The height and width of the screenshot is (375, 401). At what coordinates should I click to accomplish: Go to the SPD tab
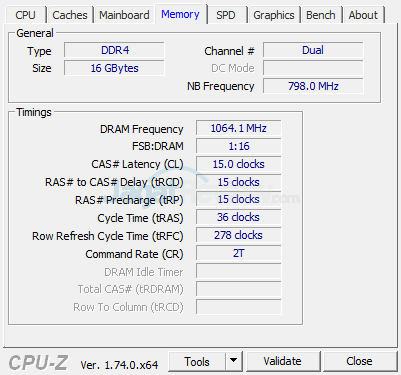[226, 15]
